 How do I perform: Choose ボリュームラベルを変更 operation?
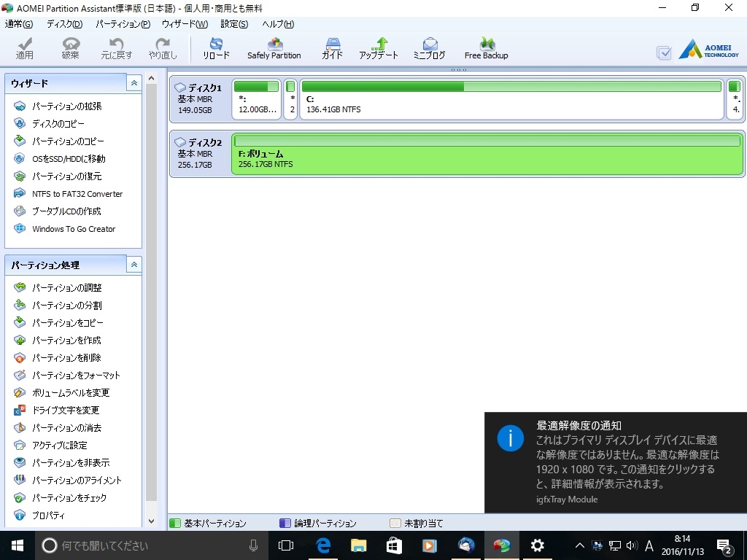coord(61,393)
